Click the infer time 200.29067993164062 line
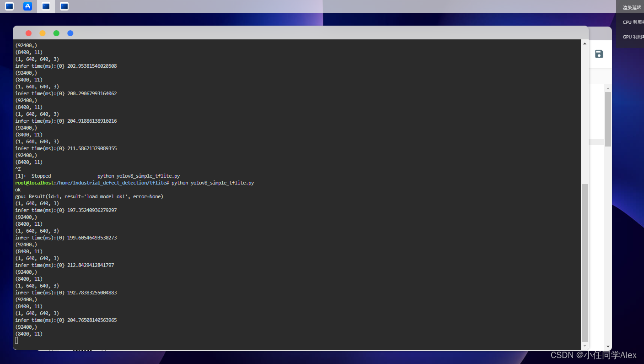The width and height of the screenshot is (644, 364). pos(66,93)
